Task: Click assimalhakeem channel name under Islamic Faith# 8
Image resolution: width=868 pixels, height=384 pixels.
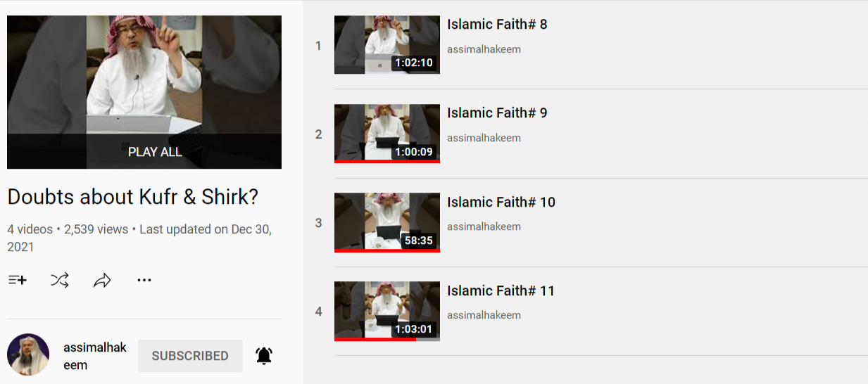Action: (484, 49)
